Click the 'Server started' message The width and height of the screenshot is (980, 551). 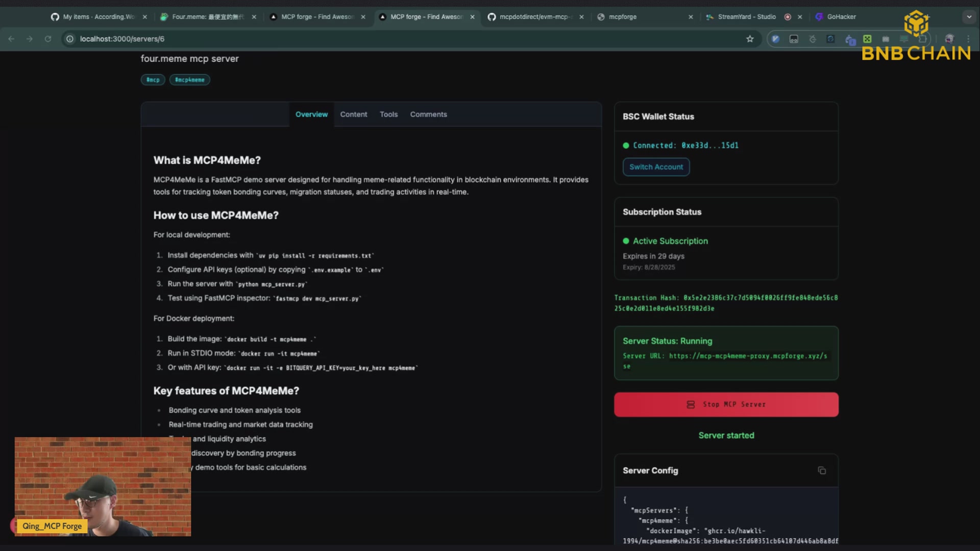(x=726, y=435)
